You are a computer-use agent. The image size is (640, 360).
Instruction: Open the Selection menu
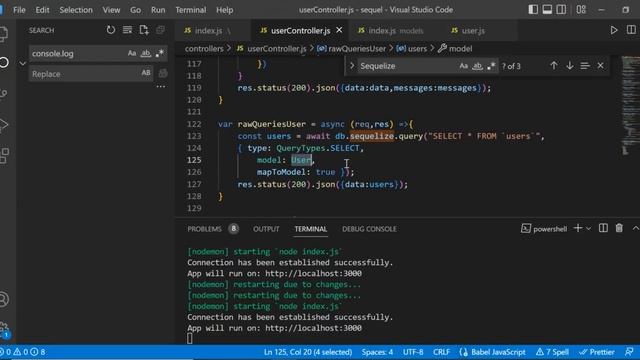point(76,10)
